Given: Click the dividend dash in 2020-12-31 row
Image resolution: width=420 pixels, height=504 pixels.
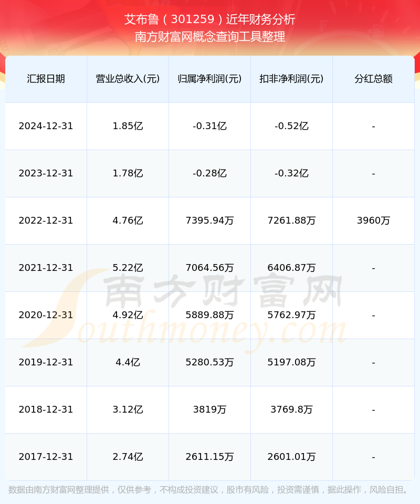Looking at the screenshot, I should [373, 316].
